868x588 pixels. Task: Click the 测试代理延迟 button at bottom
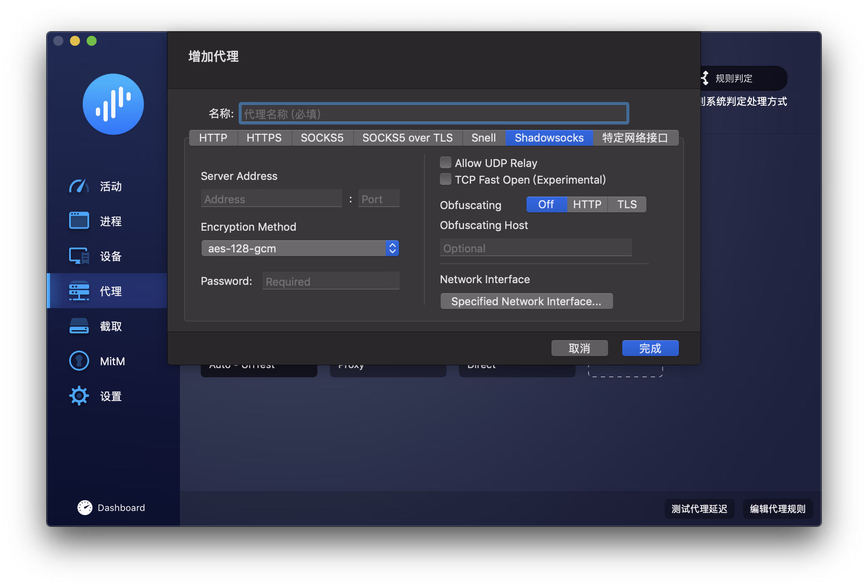coord(699,508)
